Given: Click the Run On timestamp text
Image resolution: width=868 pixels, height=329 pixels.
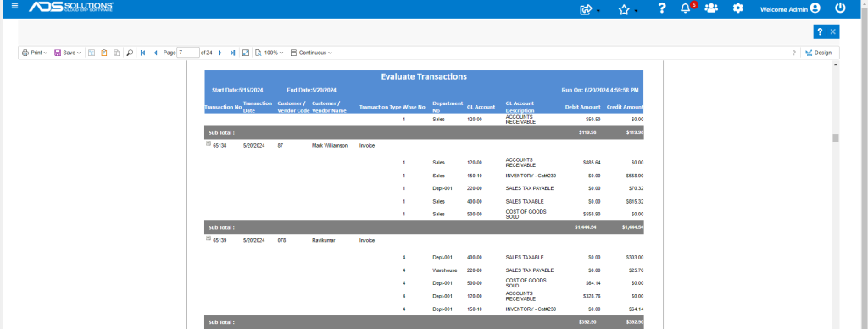Looking at the screenshot, I should point(600,90).
